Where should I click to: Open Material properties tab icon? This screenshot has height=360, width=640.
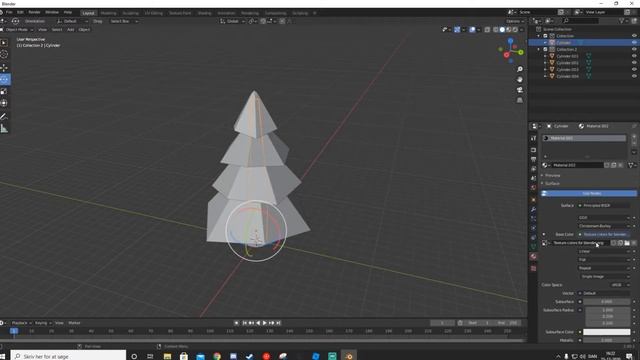tap(533, 256)
